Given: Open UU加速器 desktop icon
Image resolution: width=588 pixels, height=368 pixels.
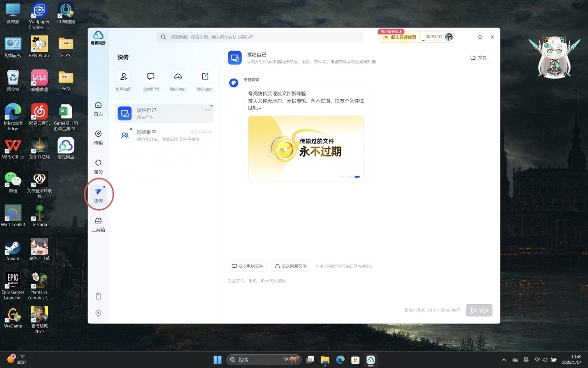Looking at the screenshot, I should [x=66, y=14].
